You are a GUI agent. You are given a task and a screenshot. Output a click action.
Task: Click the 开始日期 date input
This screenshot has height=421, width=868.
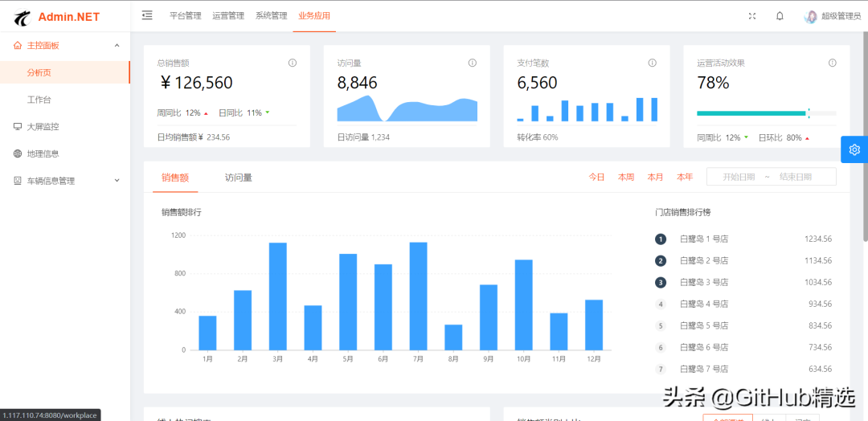click(739, 177)
